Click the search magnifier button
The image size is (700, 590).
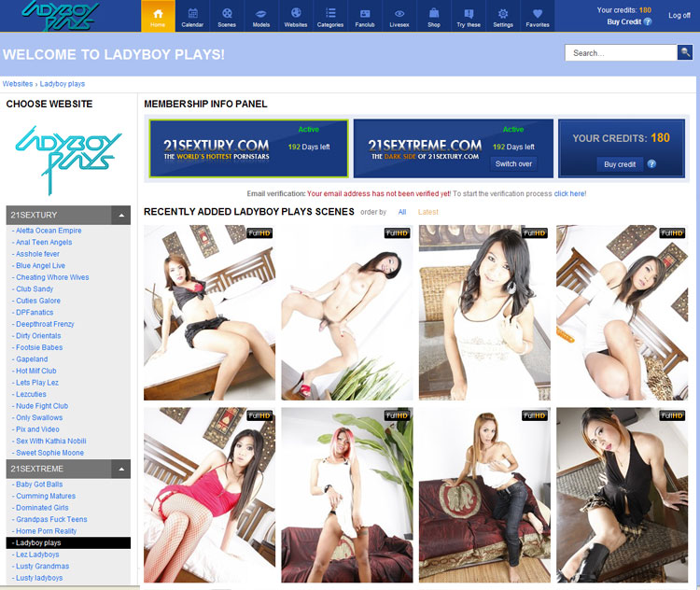[x=685, y=52]
